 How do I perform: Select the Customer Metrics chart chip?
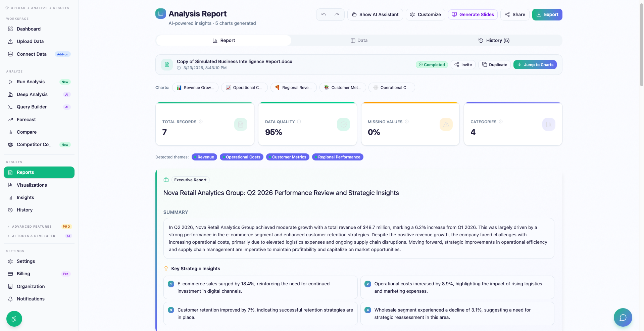click(343, 88)
